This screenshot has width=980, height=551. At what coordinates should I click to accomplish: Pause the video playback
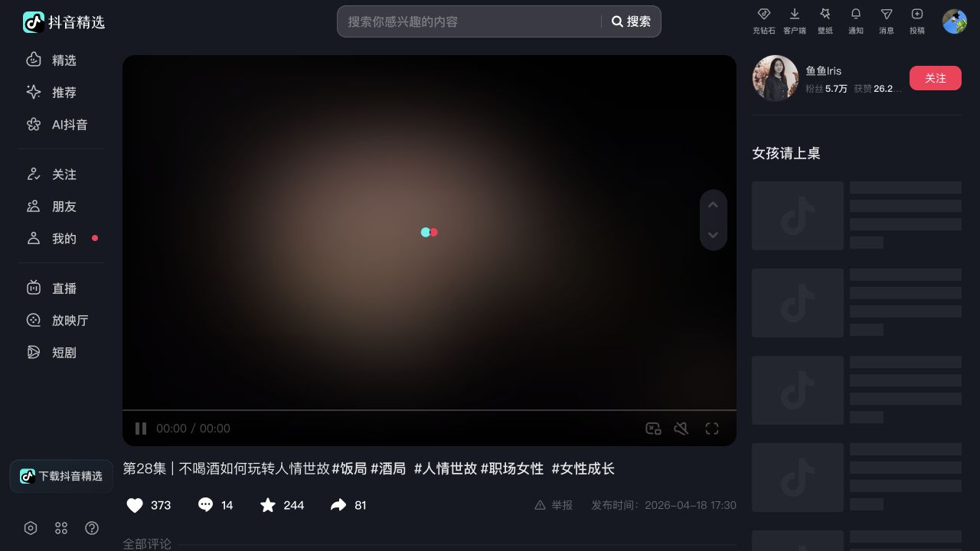tap(141, 429)
